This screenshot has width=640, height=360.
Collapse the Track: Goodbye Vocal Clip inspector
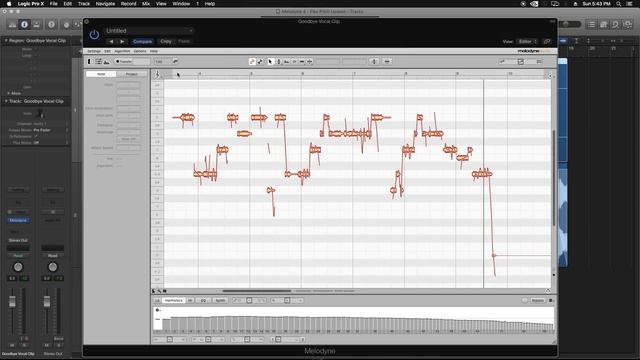coord(6,101)
